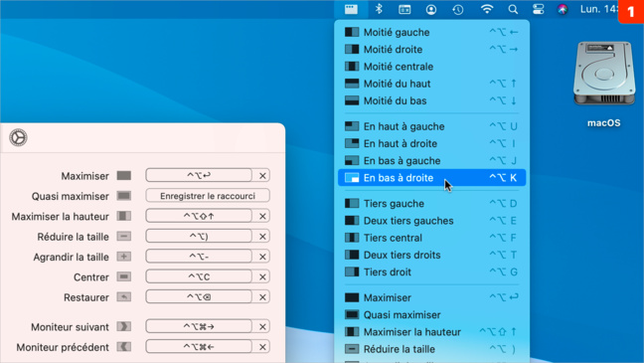Click the Quasi maximiser icon in preferences
The width and height of the screenshot is (644, 363).
pos(123,196)
